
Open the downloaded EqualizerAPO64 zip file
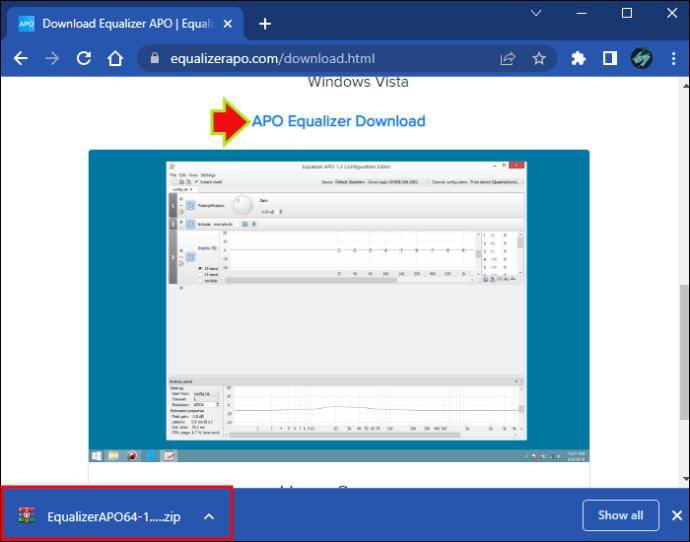99,516
